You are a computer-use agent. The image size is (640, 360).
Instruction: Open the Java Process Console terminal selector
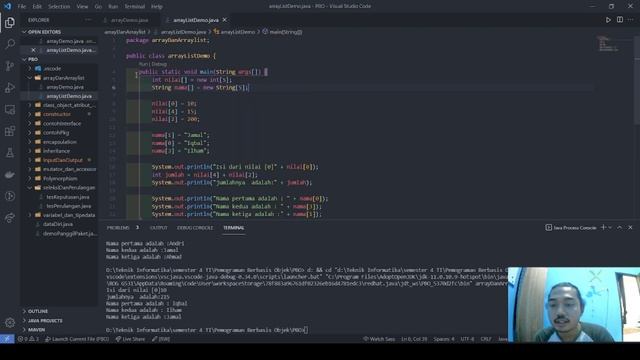click(571, 227)
